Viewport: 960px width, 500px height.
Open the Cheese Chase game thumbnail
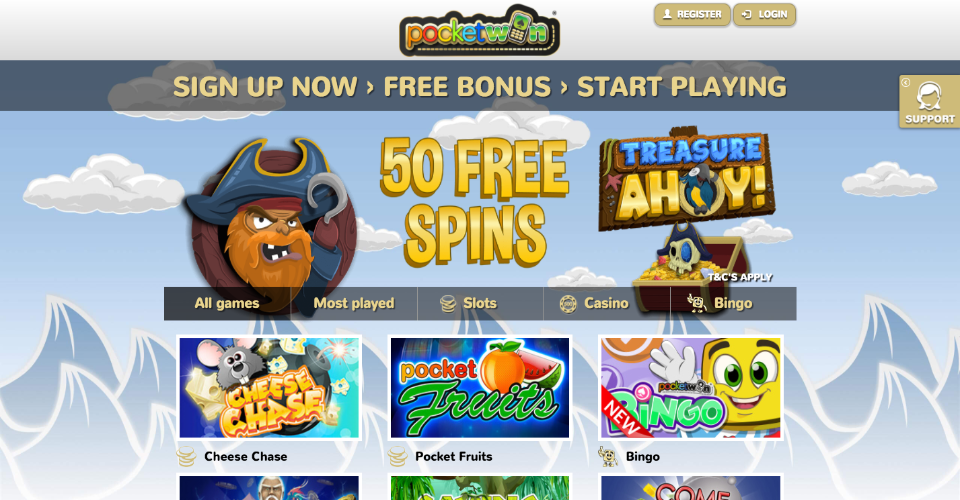point(269,387)
